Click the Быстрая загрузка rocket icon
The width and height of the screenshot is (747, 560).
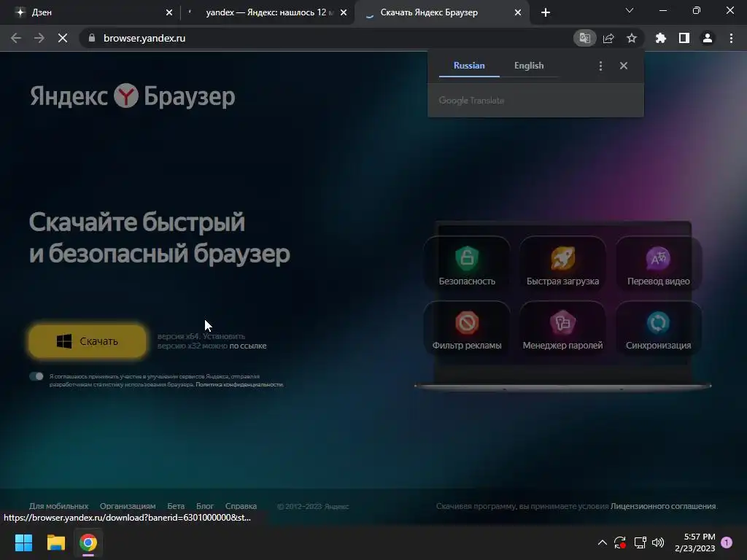point(562,258)
